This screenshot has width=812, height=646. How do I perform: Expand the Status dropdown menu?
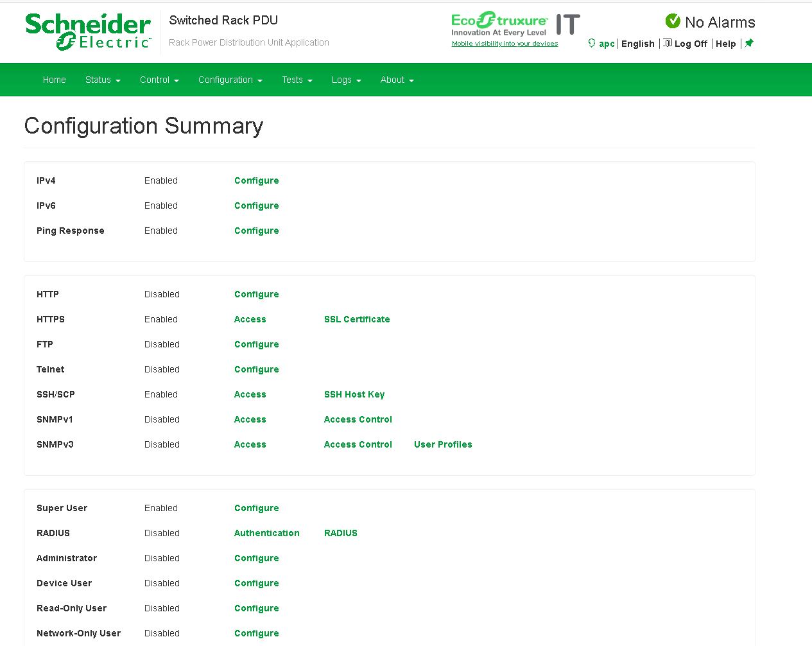pyautogui.click(x=103, y=80)
